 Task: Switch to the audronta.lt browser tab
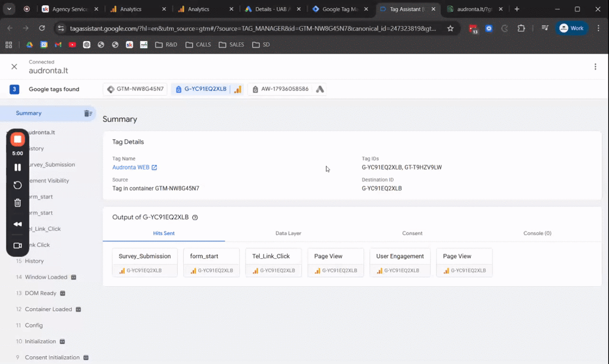pyautogui.click(x=474, y=9)
